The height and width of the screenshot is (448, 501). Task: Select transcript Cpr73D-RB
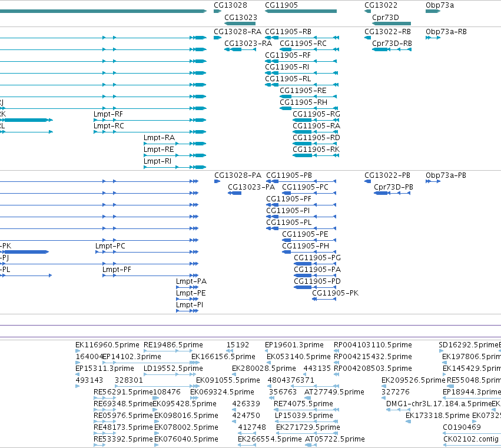click(392, 44)
